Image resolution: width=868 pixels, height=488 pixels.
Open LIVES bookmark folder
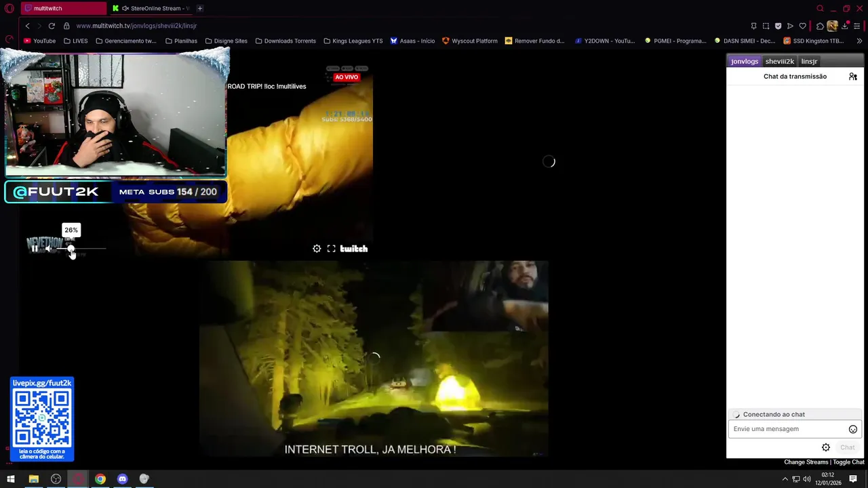pyautogui.click(x=76, y=41)
